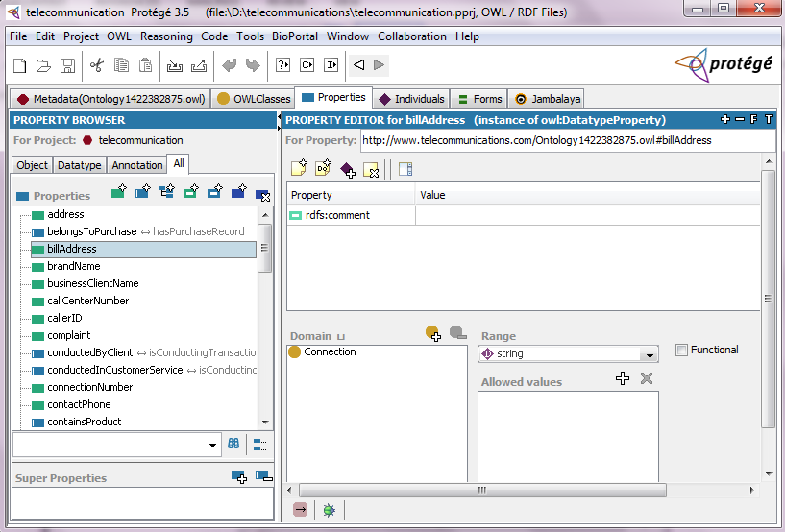The height and width of the screenshot is (532, 785).
Task: Click Delete annotation value icon
Action: click(371, 170)
